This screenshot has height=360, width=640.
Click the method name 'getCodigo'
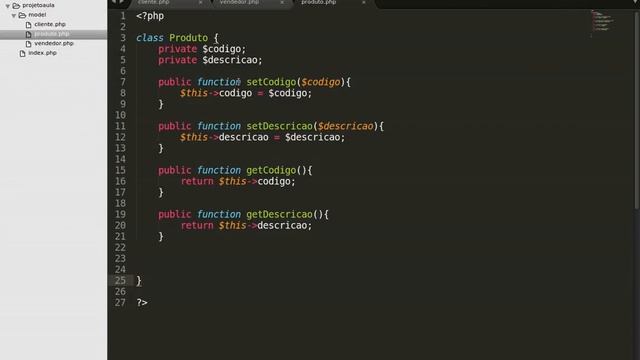pyautogui.click(x=271, y=170)
